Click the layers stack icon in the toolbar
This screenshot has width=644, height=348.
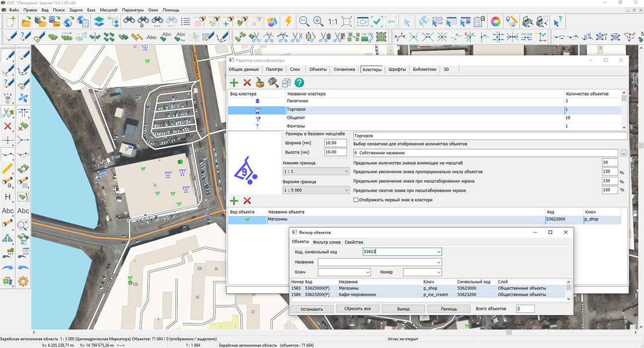coord(99,21)
